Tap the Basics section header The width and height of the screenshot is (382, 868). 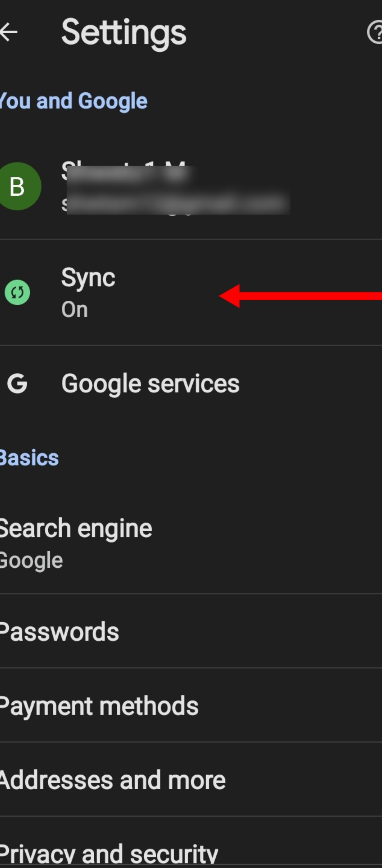point(28,458)
